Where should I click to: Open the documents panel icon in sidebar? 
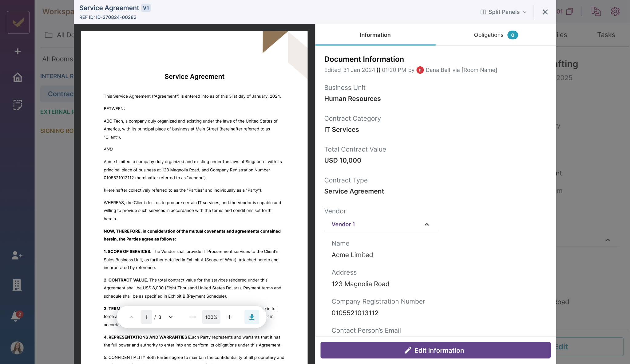click(x=18, y=105)
